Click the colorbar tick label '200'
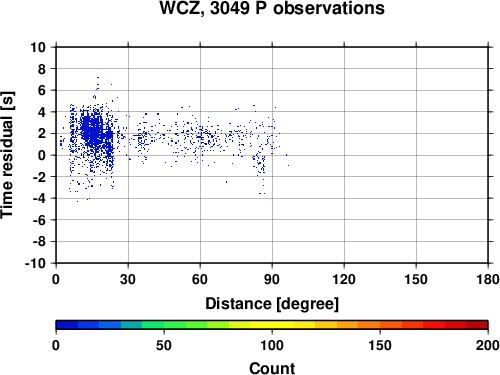This screenshot has width=500, height=375. 488,345
